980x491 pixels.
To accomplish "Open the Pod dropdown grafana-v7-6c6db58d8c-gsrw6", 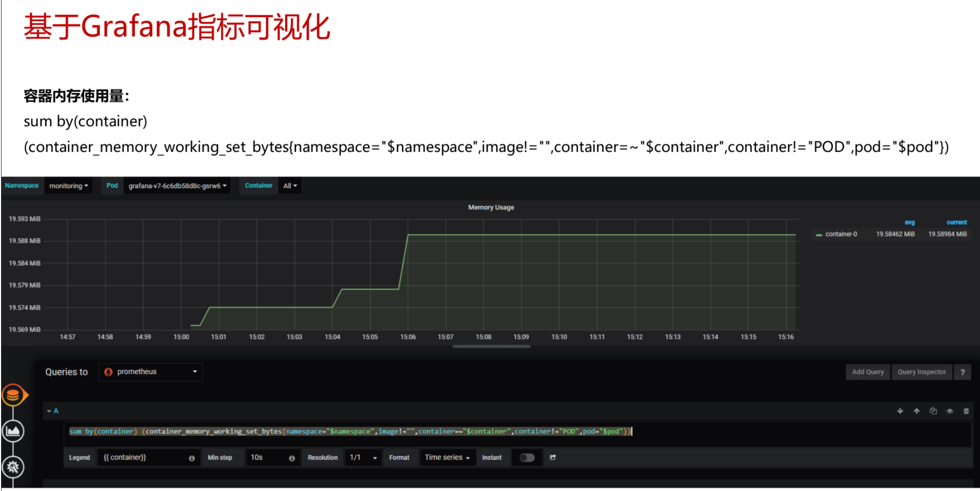I will (x=177, y=186).
